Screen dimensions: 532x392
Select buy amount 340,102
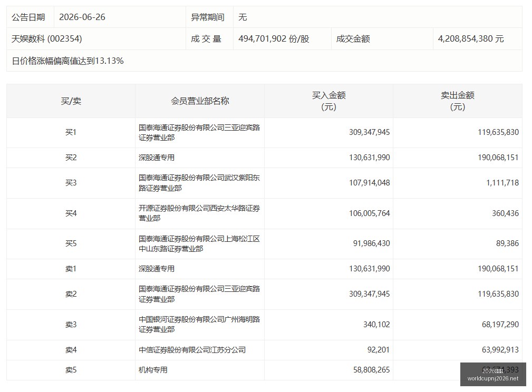pos(376,325)
